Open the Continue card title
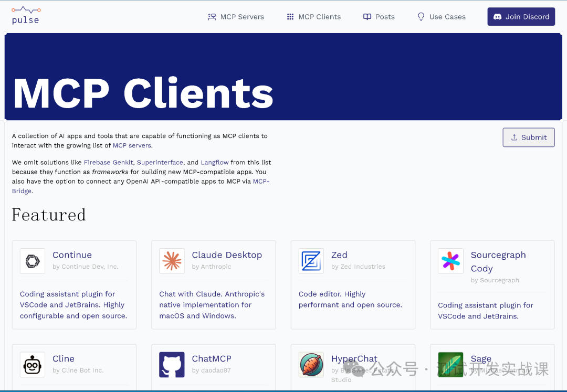The height and width of the screenshot is (392, 567). click(x=72, y=255)
